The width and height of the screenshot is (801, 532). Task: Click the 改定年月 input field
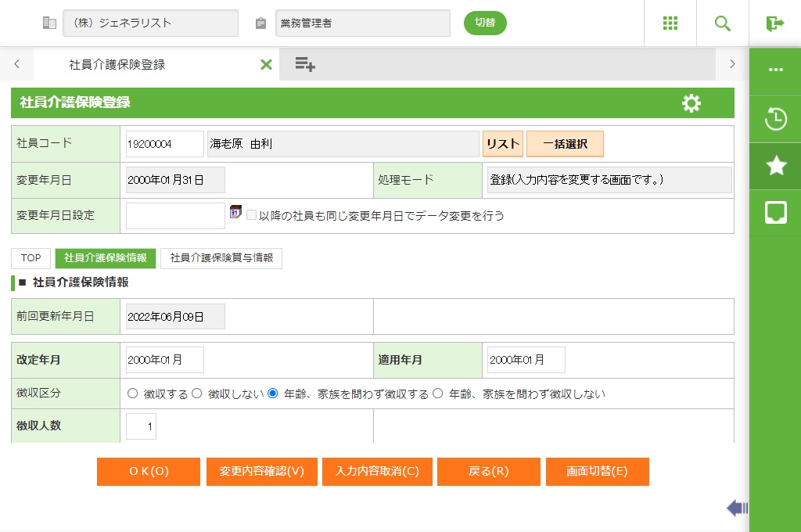[x=164, y=360]
